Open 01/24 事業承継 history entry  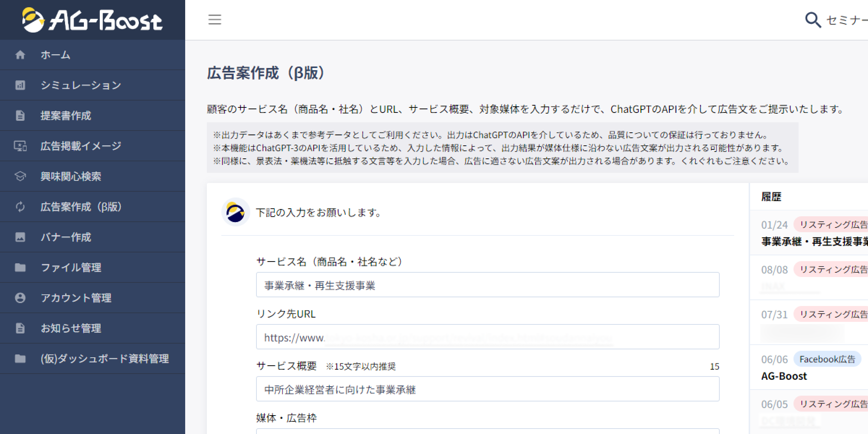[814, 233]
